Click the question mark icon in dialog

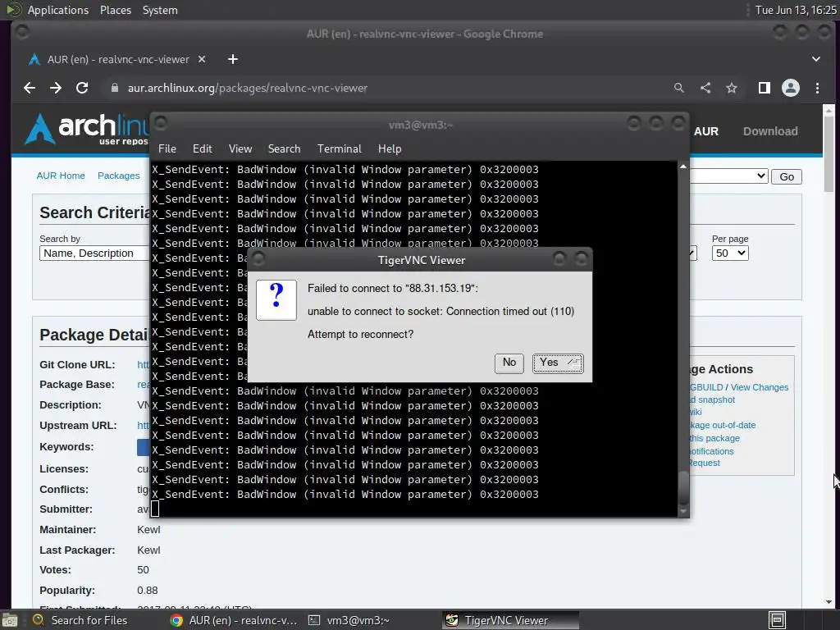(276, 300)
